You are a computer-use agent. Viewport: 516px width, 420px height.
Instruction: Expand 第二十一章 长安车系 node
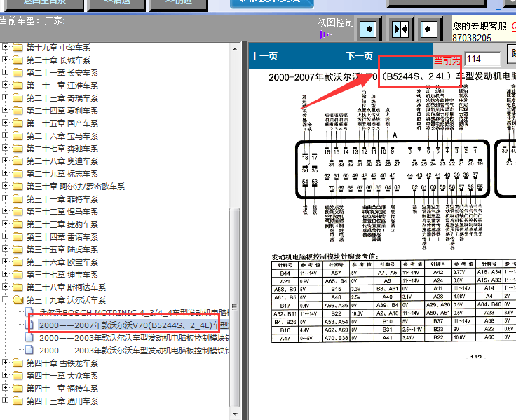[5, 72]
